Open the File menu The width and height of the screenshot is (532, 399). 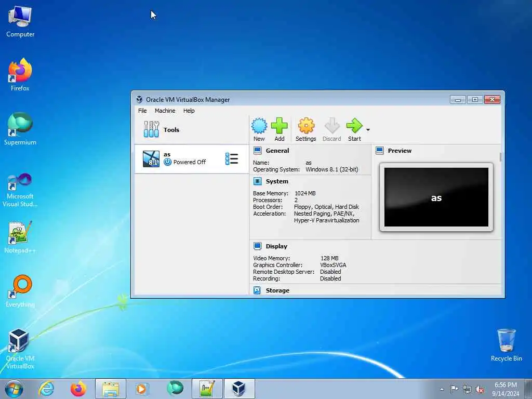pos(142,111)
